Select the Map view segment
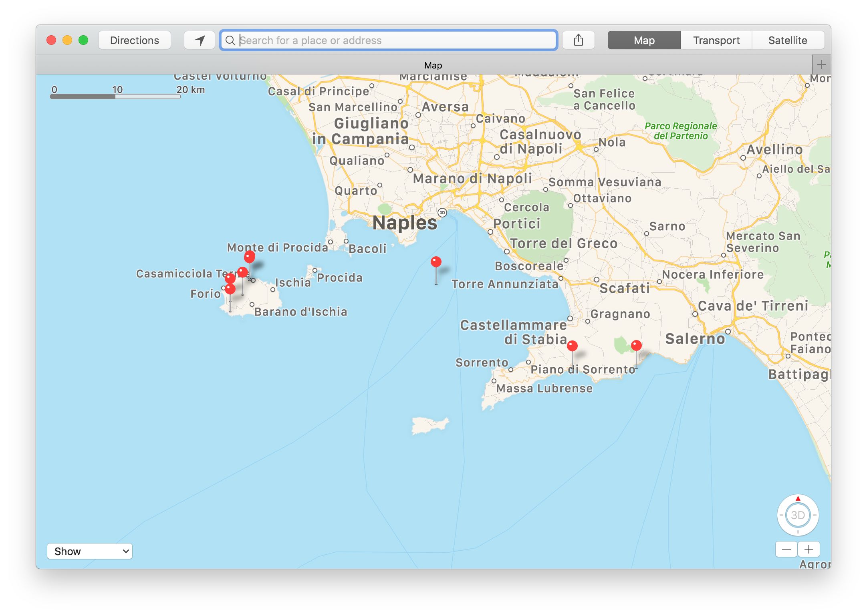Viewport: 867px width, 616px height. (x=644, y=40)
